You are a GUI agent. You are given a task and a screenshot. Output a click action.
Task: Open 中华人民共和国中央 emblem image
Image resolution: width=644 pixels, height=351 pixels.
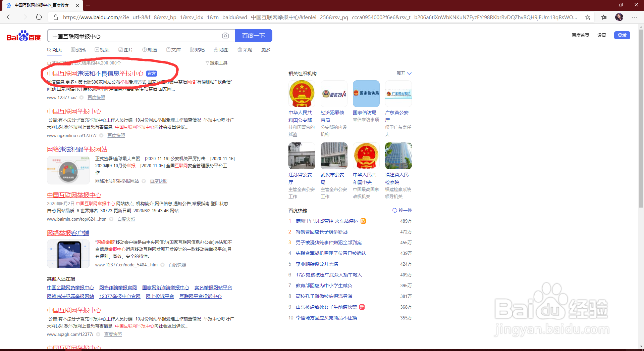point(366,156)
